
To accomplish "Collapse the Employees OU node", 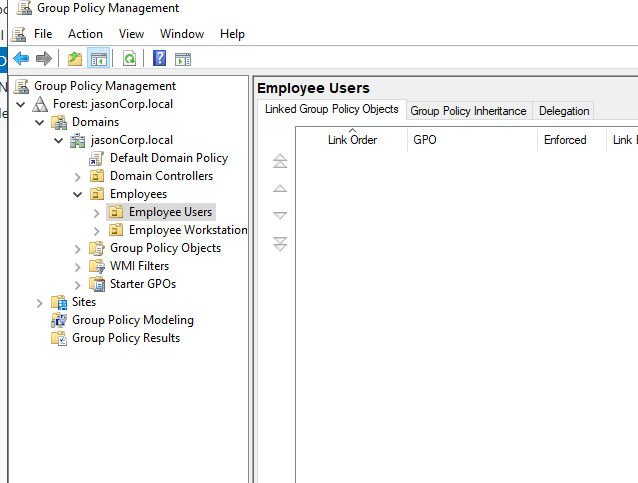I will point(78,194).
